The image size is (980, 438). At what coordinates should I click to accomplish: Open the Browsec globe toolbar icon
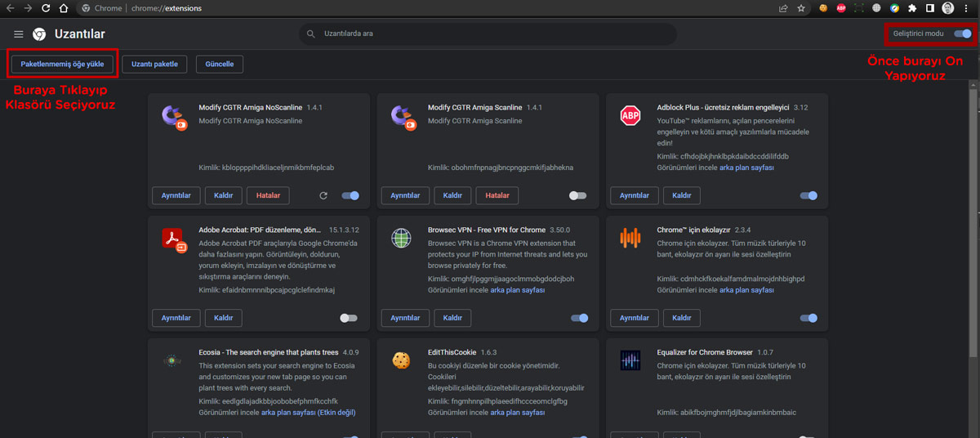point(876,8)
